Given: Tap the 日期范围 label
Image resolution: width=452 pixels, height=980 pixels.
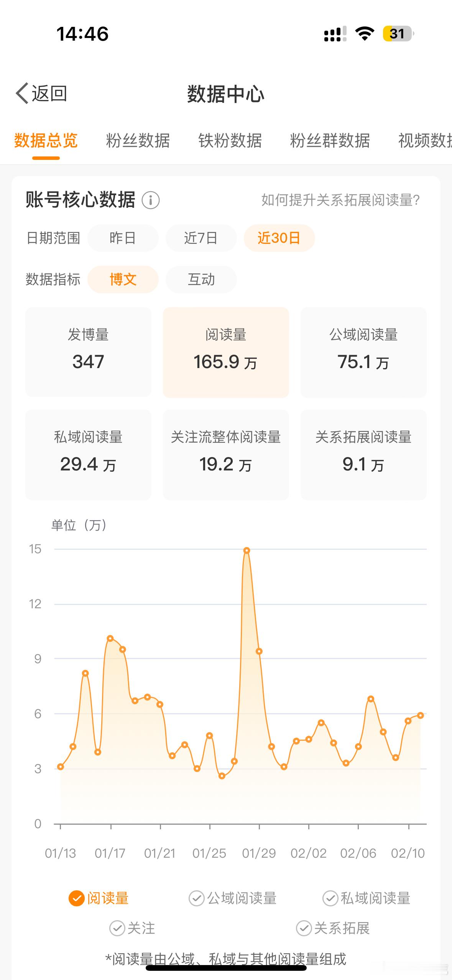Looking at the screenshot, I should click(53, 238).
